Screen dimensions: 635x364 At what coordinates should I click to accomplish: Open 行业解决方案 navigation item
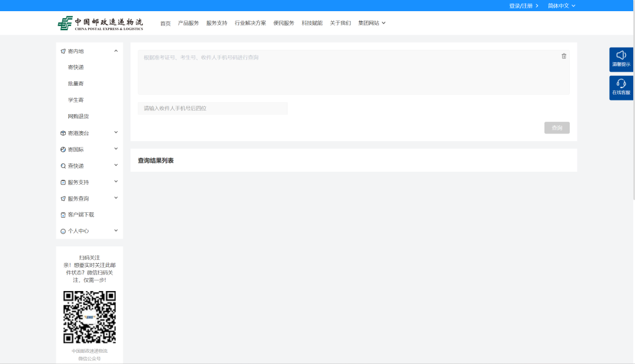(250, 23)
